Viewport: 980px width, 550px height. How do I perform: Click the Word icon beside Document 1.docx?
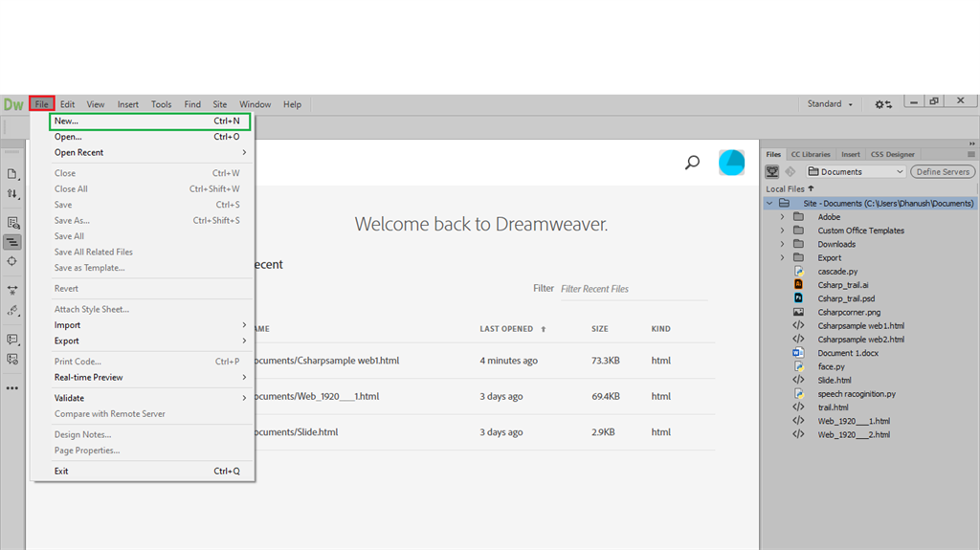point(798,353)
